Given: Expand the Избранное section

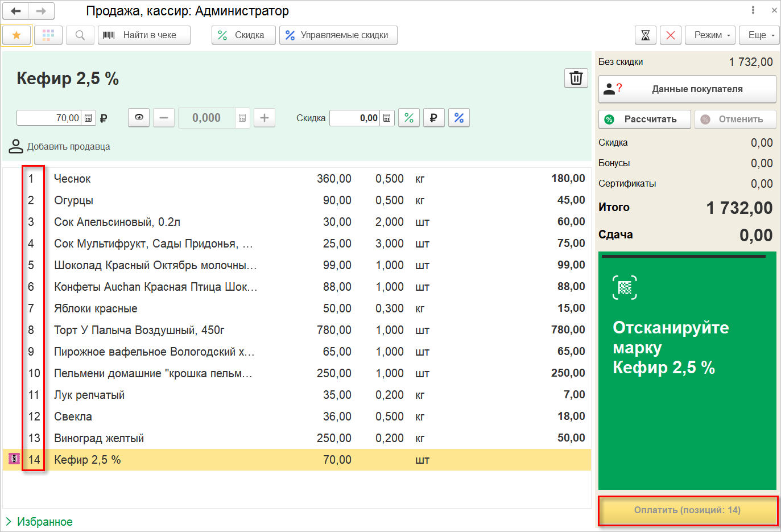Looking at the screenshot, I should 39,522.
